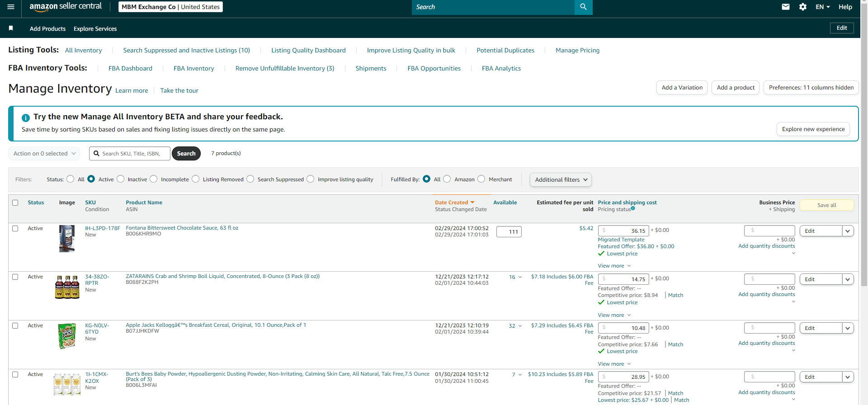The width and height of the screenshot is (868, 405).
Task: Open the FBA Dashboard
Action: (130, 68)
